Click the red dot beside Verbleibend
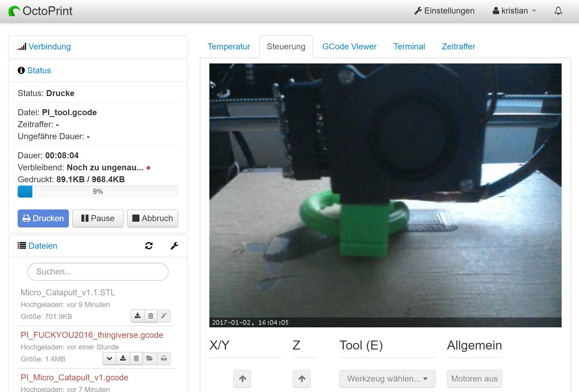579x392 pixels. point(148,168)
